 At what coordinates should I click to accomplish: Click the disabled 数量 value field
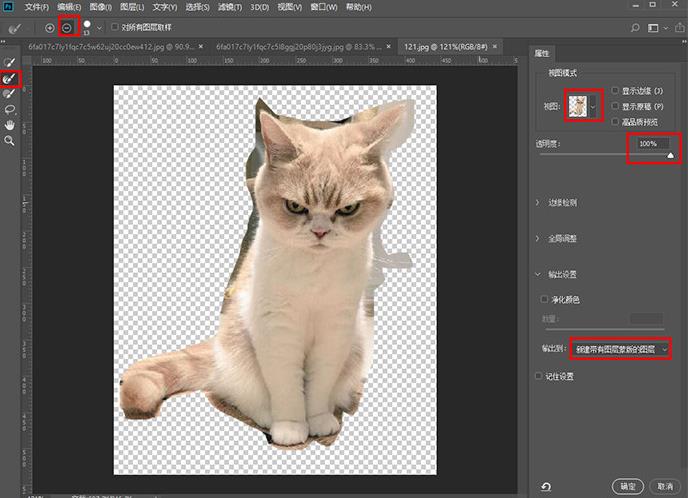646,318
